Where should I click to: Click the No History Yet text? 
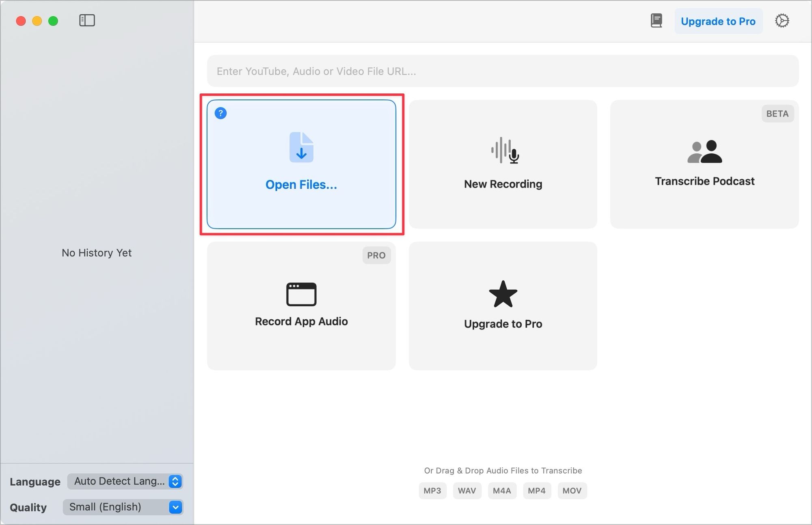click(x=97, y=253)
